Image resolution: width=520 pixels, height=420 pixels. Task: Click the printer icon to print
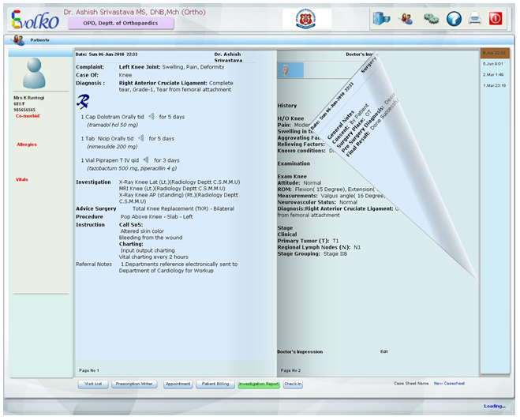475,19
